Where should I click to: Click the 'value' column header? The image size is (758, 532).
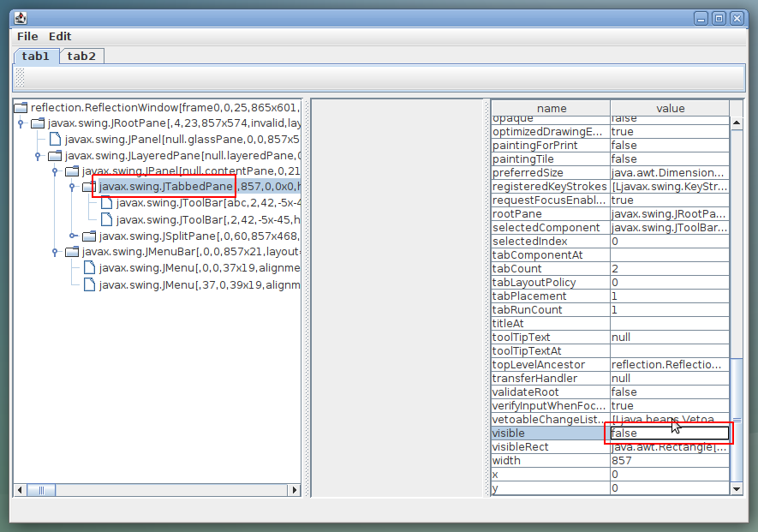[670, 108]
